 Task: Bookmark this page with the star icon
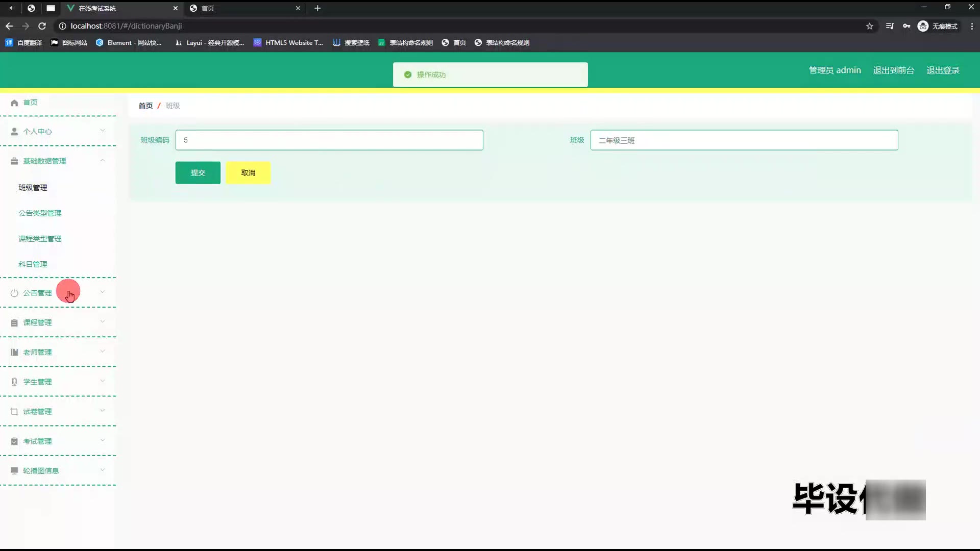870,26
